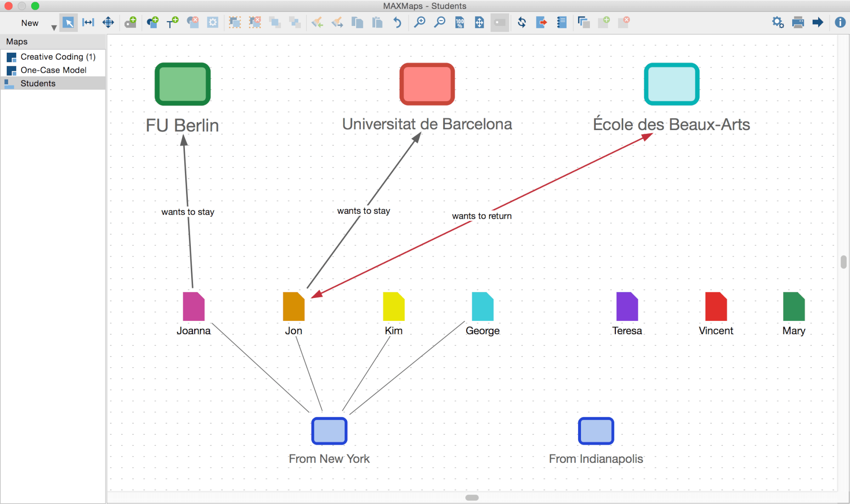Reset zoom to 100%
850x504 pixels.
pos(459,23)
